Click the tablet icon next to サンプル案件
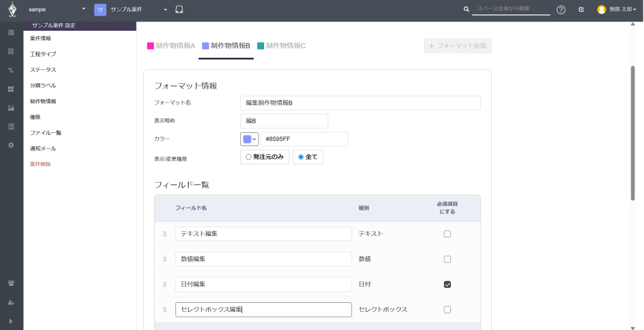Viewport: 644px width, 330px height. [179, 9]
